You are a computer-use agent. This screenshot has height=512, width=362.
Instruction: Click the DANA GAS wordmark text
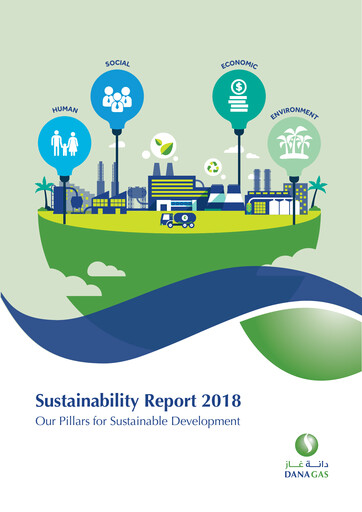(x=306, y=475)
